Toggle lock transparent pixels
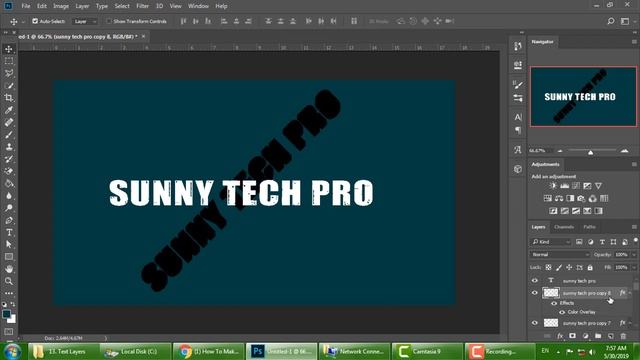640x360 pixels. 548,267
